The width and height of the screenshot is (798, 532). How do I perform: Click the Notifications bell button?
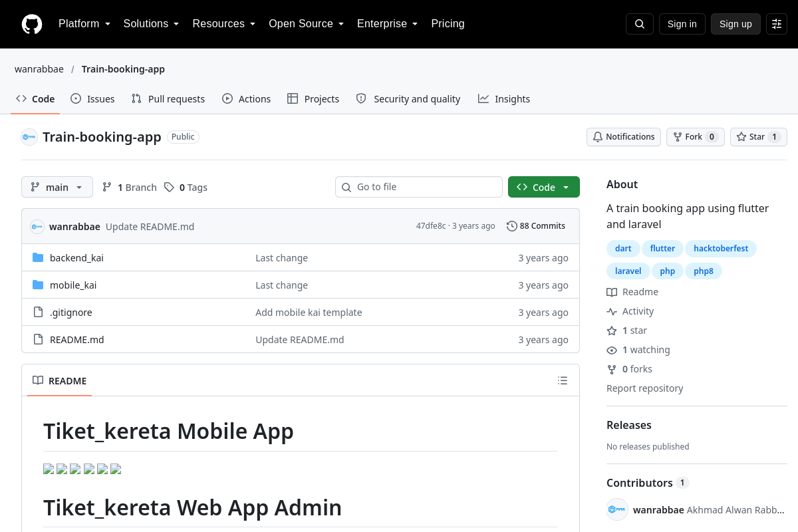click(624, 137)
